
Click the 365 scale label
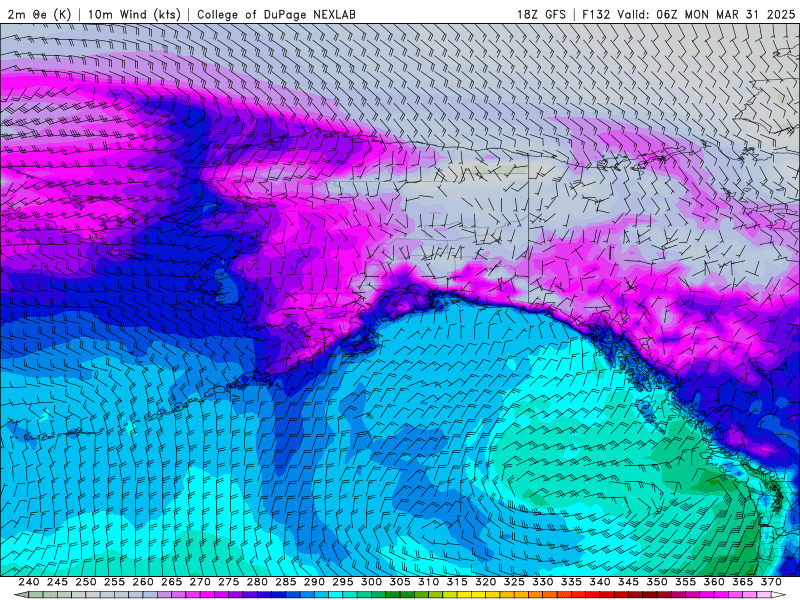[743, 582]
